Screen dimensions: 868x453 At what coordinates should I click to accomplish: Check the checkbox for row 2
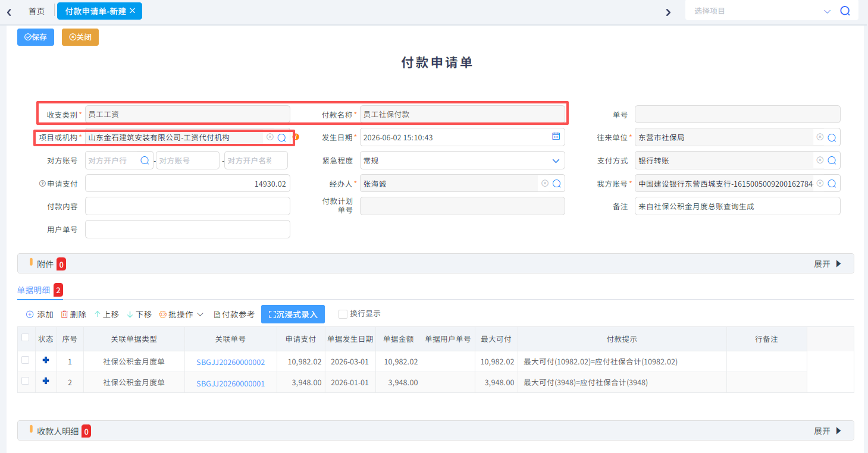pyautogui.click(x=25, y=380)
